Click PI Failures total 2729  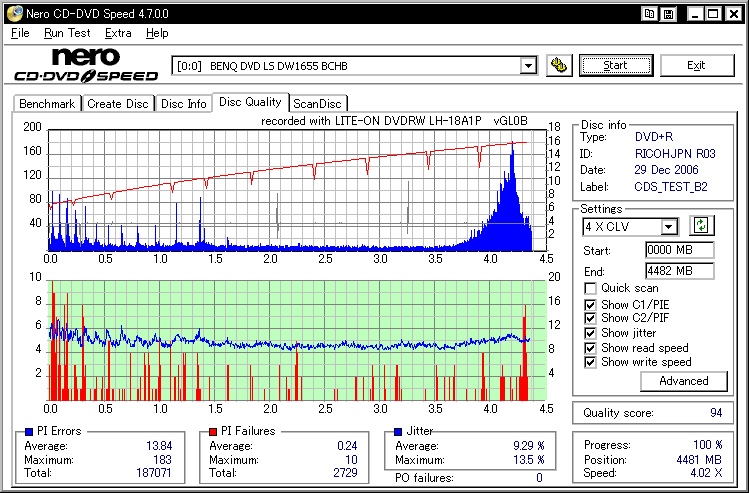(x=345, y=473)
